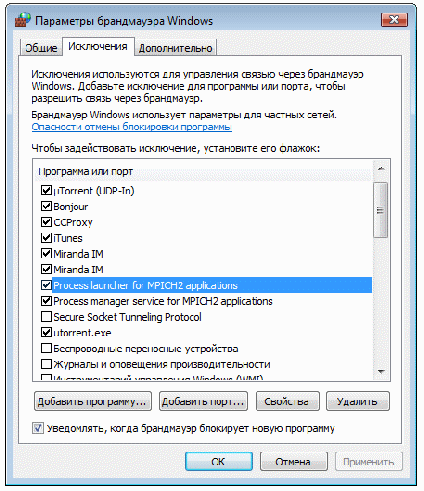The width and height of the screenshot is (424, 491).
Task: Toggle the CCProxy exception checkbox
Action: coord(46,222)
